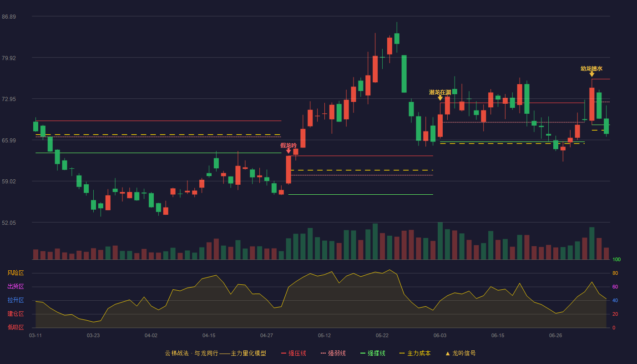This screenshot has height=364, width=637.
Task: Click the 05-22 date label
Action: 382,336
